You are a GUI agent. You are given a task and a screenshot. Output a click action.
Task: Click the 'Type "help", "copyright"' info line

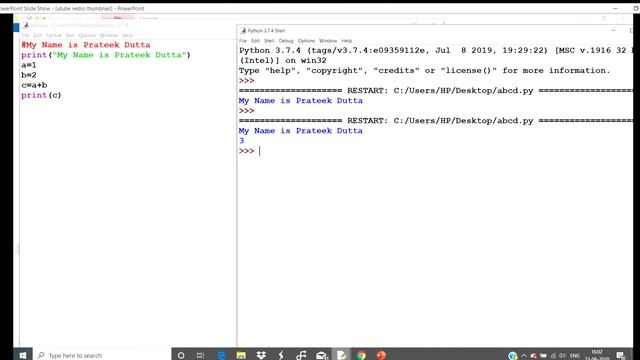pyautogui.click(x=424, y=71)
